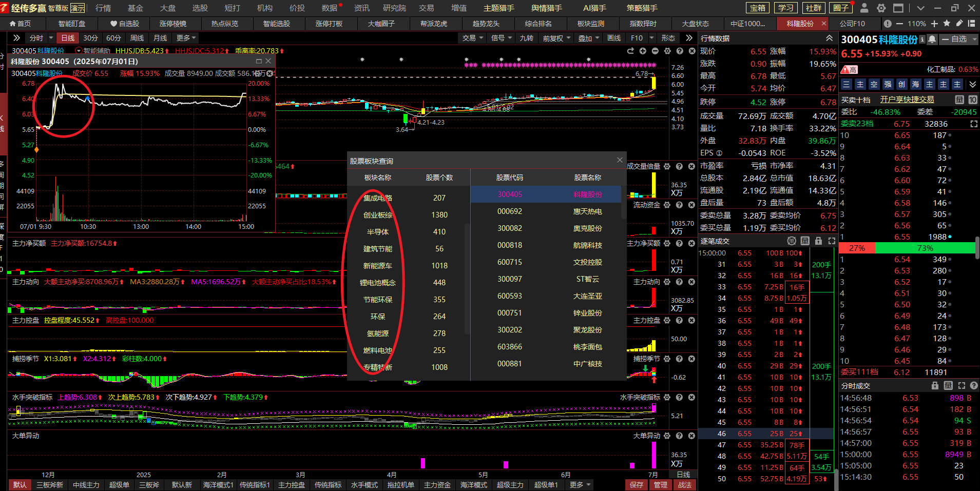980x491 pixels.
Task: Open the 前复权 dropdown
Action: (x=557, y=38)
